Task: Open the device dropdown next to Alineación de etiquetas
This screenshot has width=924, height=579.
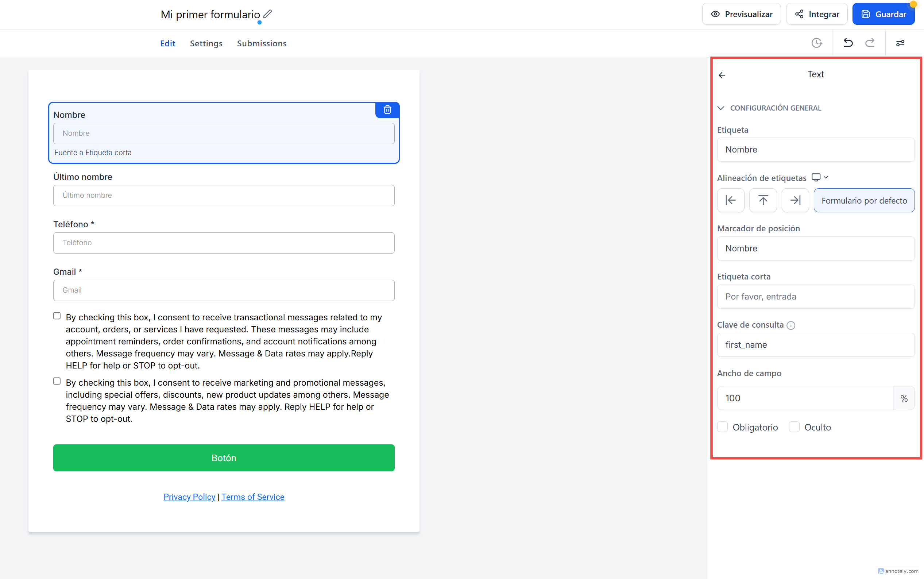Action: [820, 178]
